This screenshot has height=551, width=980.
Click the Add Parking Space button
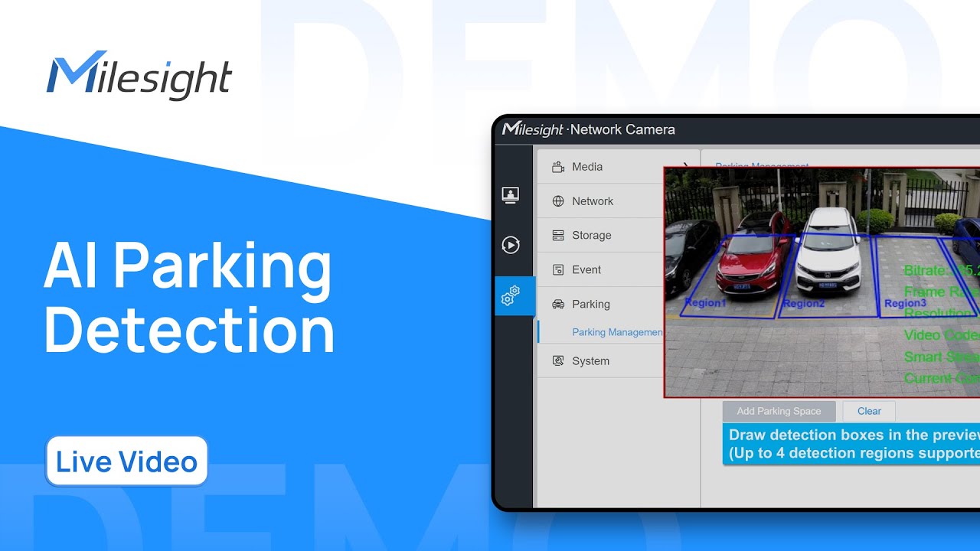click(x=779, y=412)
